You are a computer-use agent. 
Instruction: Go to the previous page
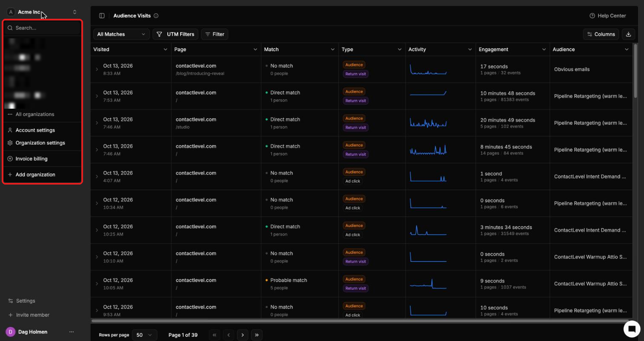pos(228,335)
